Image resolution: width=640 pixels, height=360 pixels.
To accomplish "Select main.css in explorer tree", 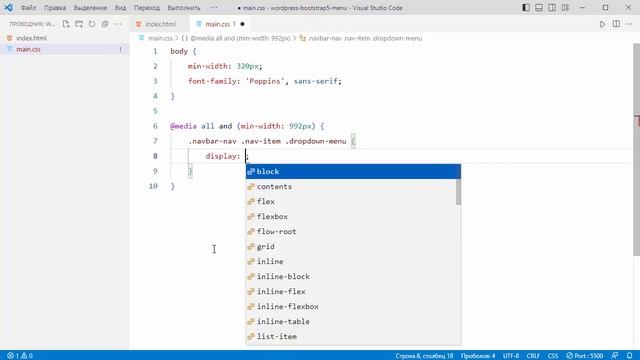I will pos(28,49).
